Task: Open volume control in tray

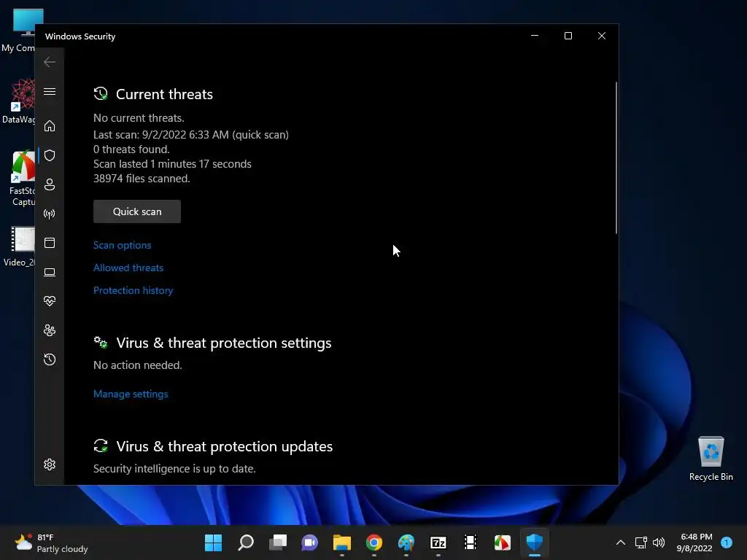Action: [659, 542]
